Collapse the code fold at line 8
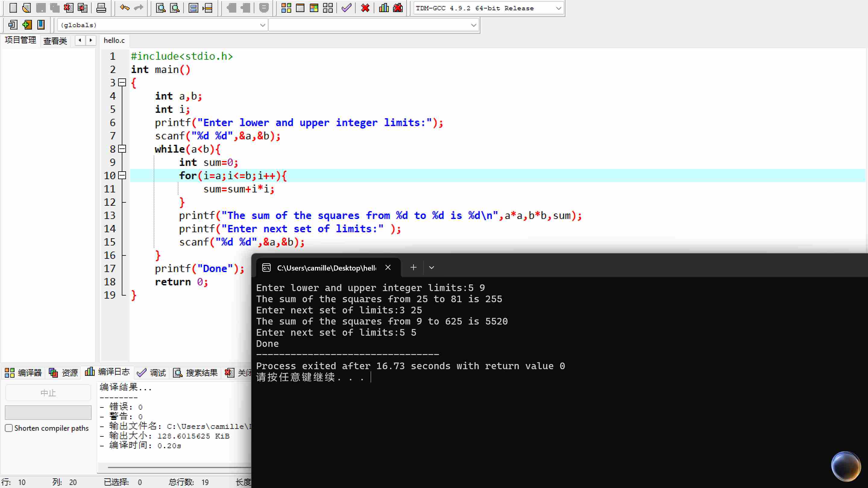Viewport: 868px width, 488px height. pyautogui.click(x=122, y=149)
